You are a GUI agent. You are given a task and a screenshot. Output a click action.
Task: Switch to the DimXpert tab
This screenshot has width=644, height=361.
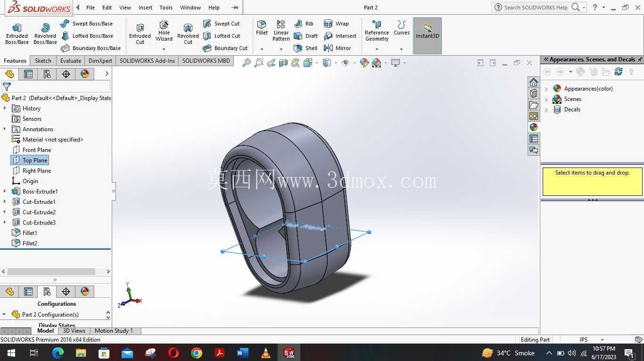pyautogui.click(x=100, y=60)
